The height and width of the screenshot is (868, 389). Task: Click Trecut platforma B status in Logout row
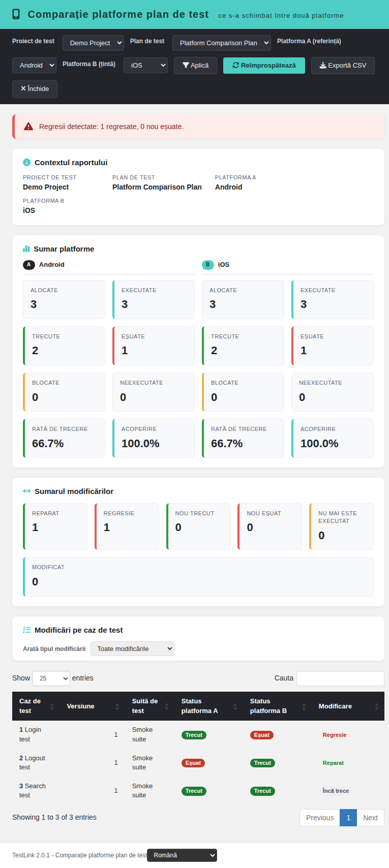point(262,763)
